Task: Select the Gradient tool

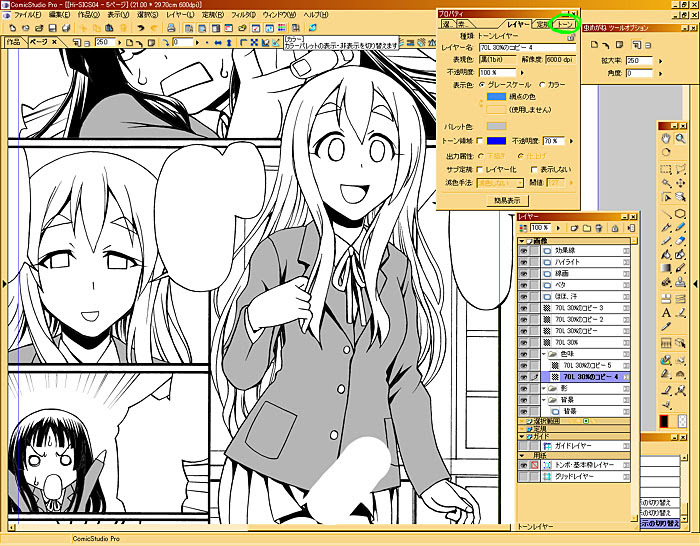Action: pos(666,268)
